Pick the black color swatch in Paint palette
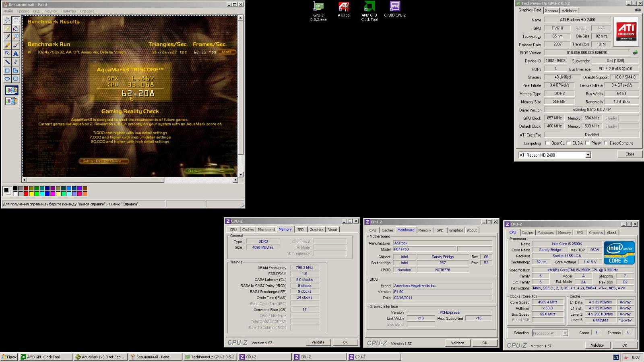 15,188
